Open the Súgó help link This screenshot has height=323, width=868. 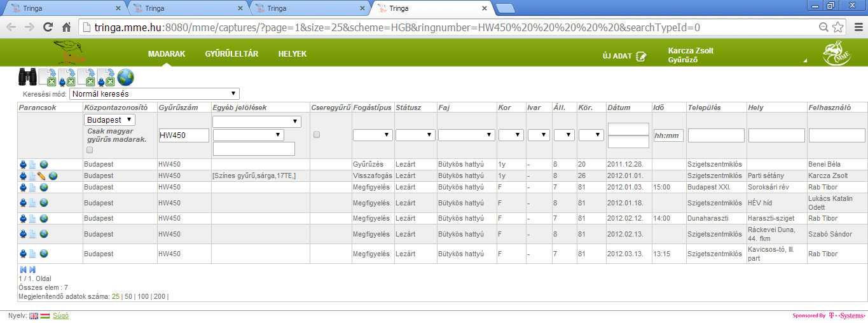tap(61, 316)
